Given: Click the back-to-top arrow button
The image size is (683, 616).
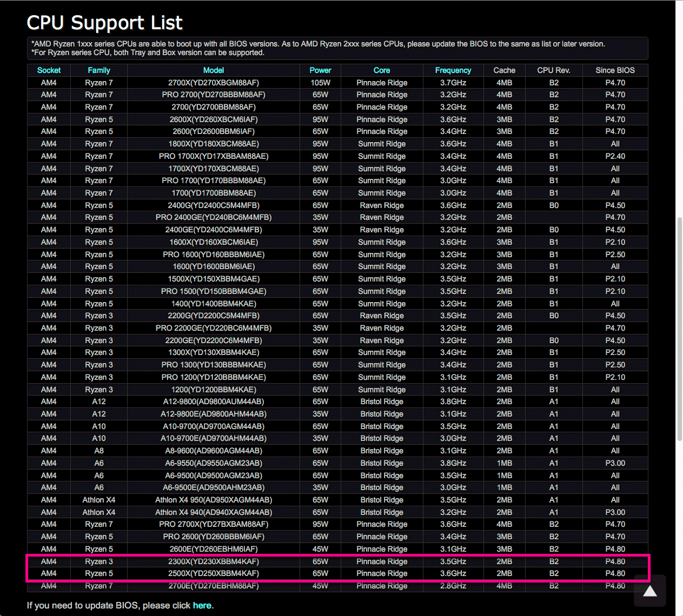Looking at the screenshot, I should 649,591.
